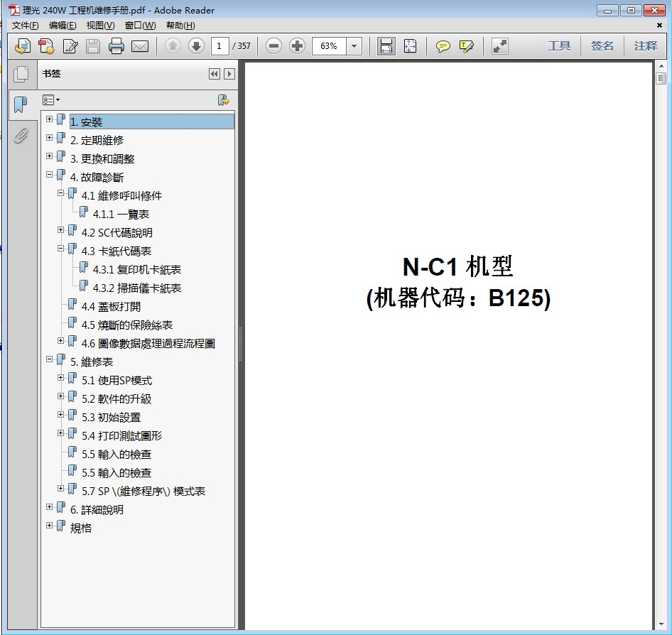Select the highlight text tool
The width and height of the screenshot is (672, 635).
(466, 46)
